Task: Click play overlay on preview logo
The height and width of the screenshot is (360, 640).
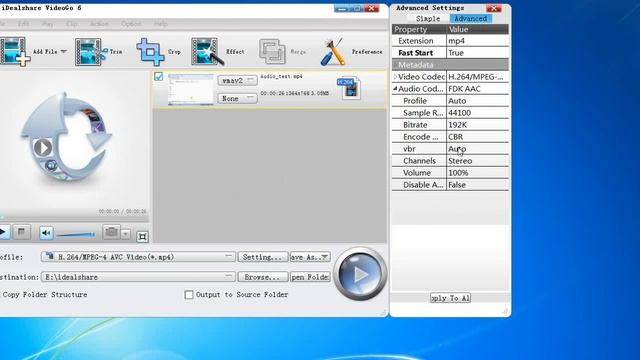Action: pyautogui.click(x=43, y=147)
